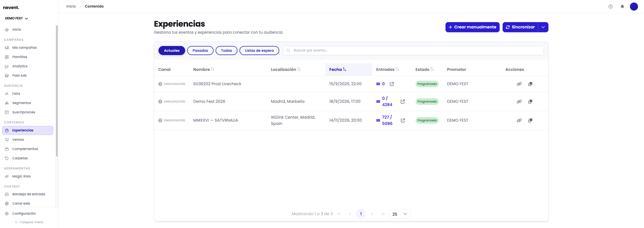Open external ticket link for SD3R202 row
644x228 pixels.
point(392,84)
